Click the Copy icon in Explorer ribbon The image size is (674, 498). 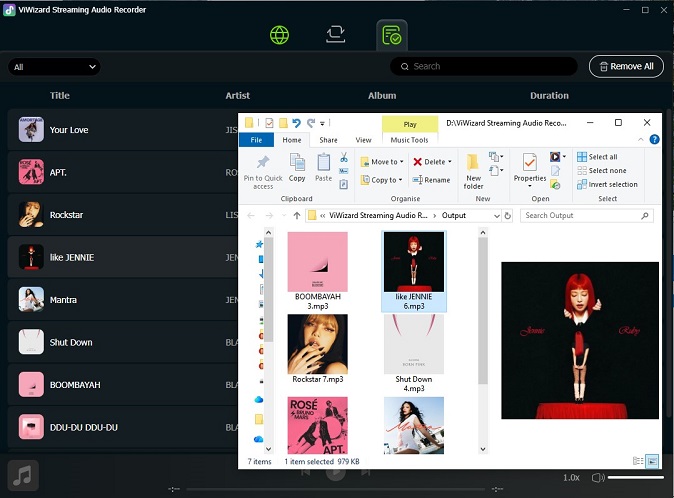[297, 168]
